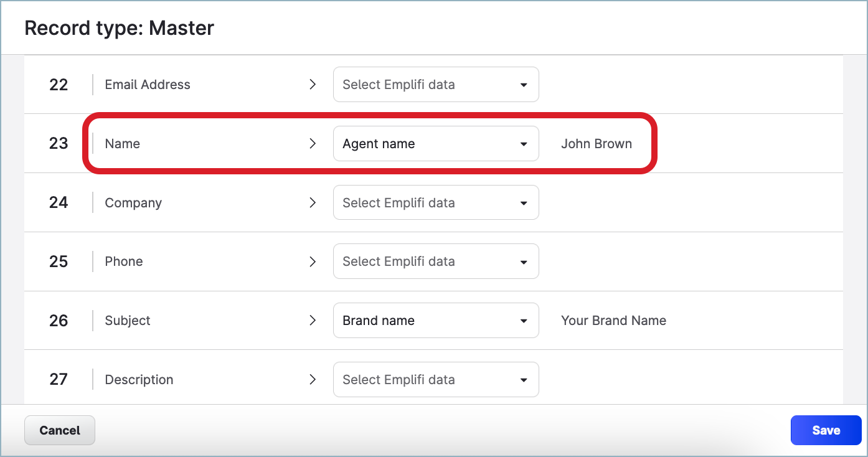Click the chevron next to Description field
Viewport: 868px width, 457px height.
point(313,379)
